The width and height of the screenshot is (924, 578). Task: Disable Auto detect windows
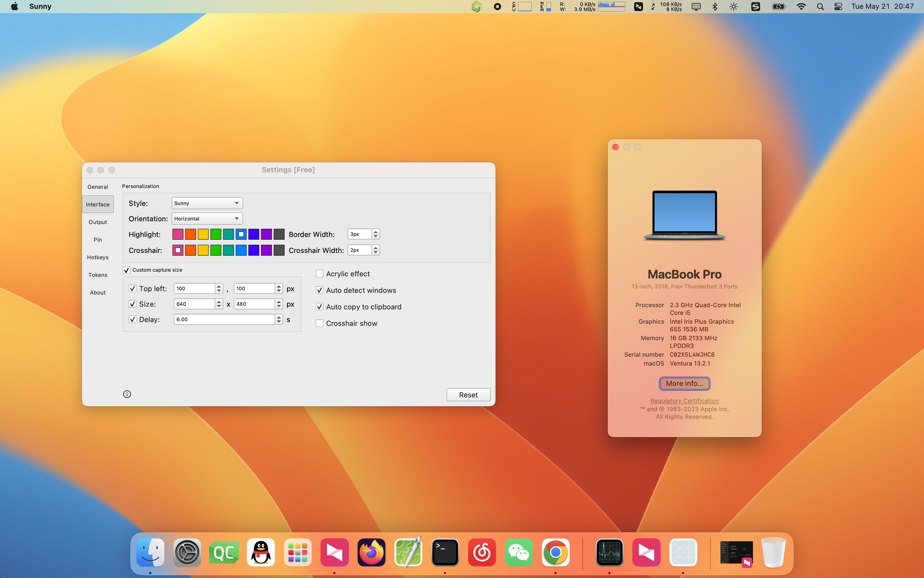320,291
